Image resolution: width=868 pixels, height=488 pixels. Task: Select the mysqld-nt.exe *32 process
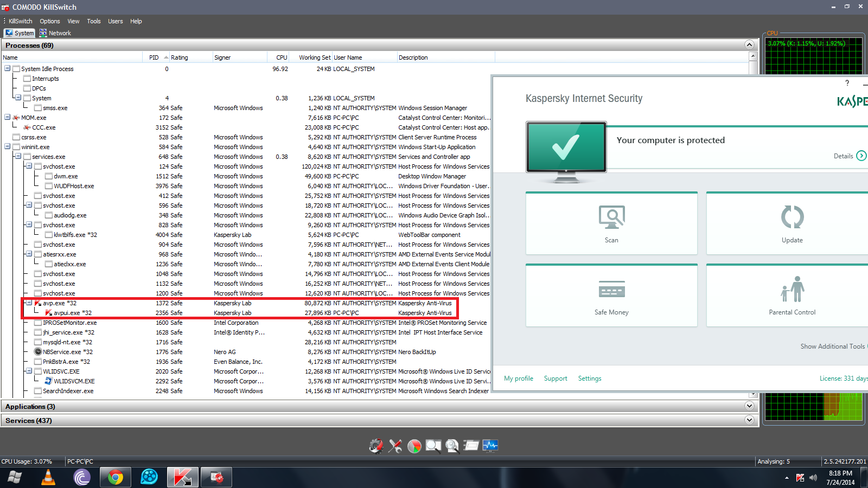tap(245, 342)
